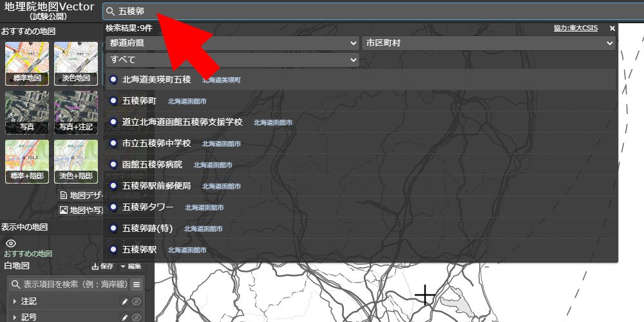Open the hamburger menu beside the layer search
644x322 pixels.
coord(137,284)
